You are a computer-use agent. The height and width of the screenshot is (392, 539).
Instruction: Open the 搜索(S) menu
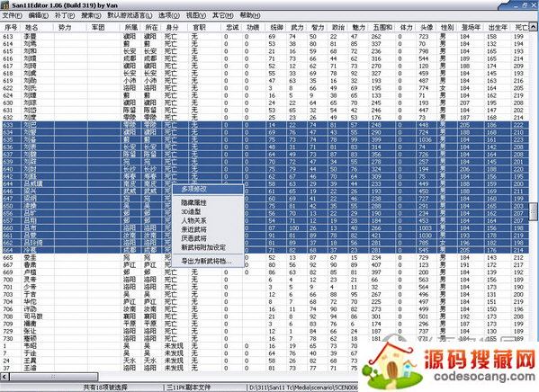[x=91, y=15]
